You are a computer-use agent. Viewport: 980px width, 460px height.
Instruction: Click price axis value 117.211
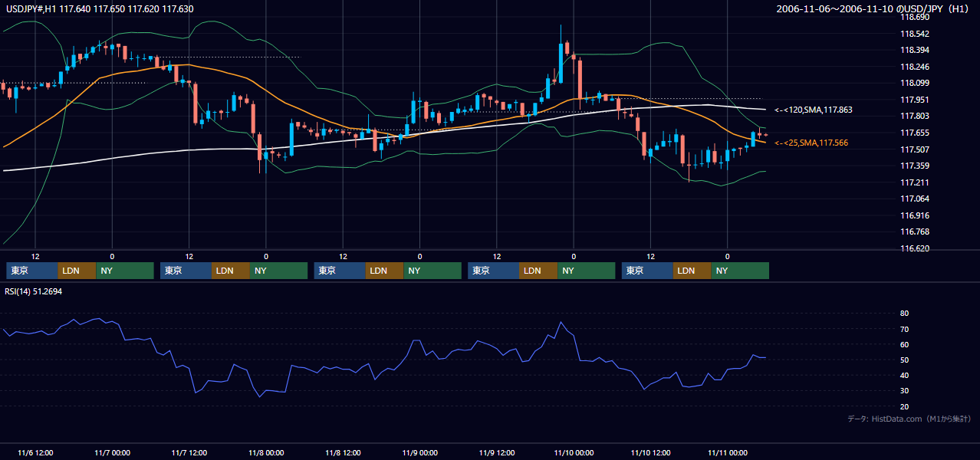click(915, 182)
